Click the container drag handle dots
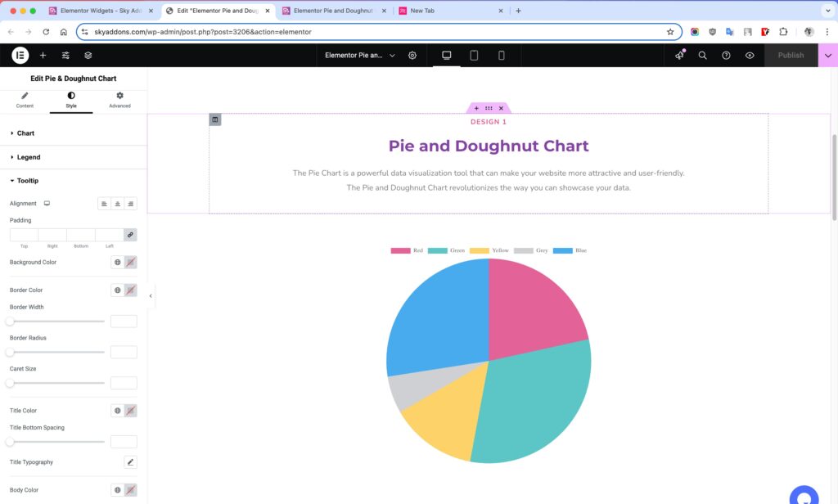 click(x=489, y=108)
